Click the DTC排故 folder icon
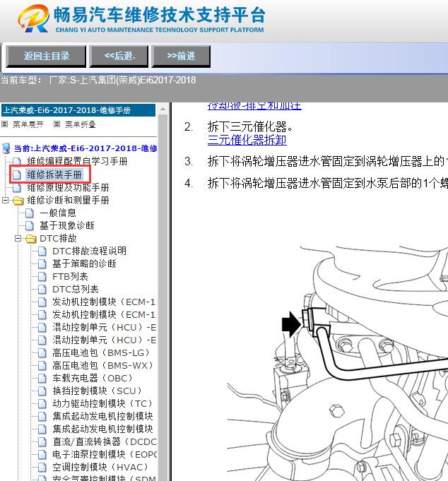Image resolution: width=448 pixels, height=481 pixels. click(x=30, y=239)
